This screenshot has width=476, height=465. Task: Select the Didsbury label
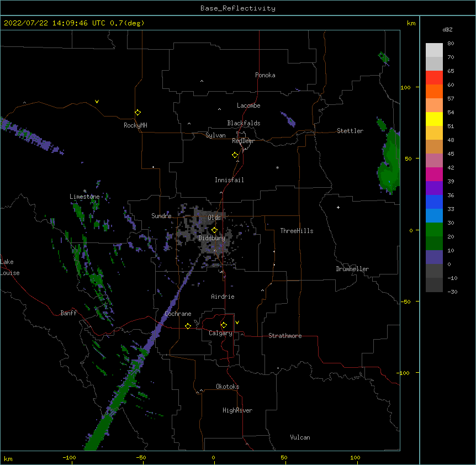click(x=212, y=238)
